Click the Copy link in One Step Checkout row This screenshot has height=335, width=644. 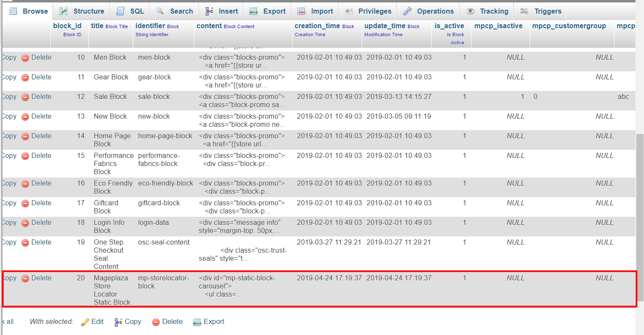9,242
